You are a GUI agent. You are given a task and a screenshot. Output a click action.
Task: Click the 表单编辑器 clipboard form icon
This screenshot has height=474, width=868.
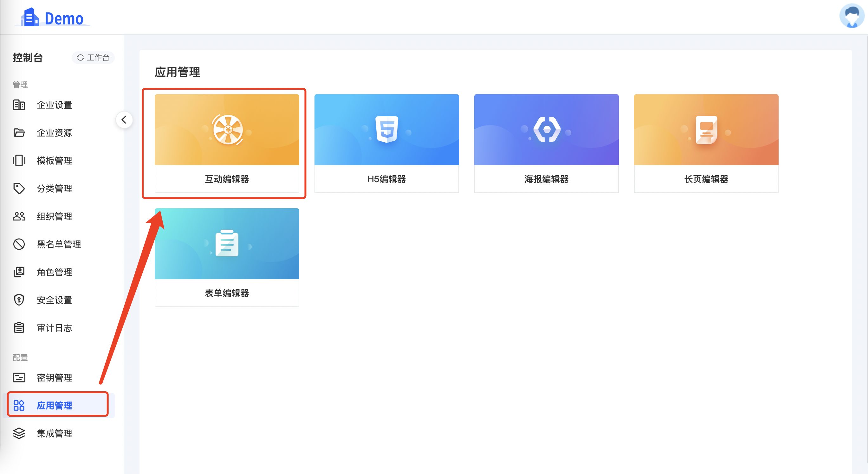pos(227,243)
